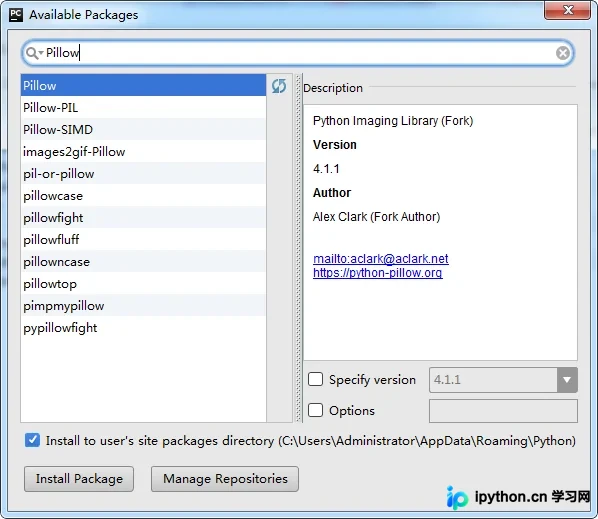Click the splitter between list and description
Image resolution: width=598 pixels, height=519 pixels.
(298, 248)
